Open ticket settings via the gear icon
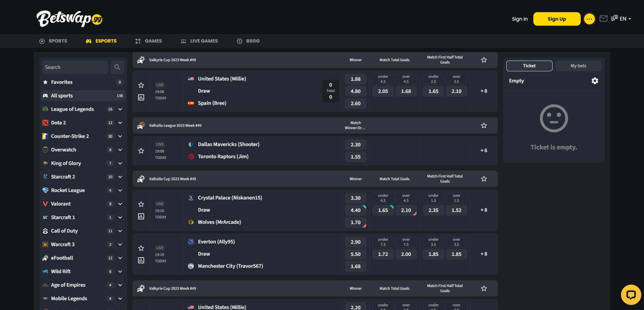 tap(595, 81)
